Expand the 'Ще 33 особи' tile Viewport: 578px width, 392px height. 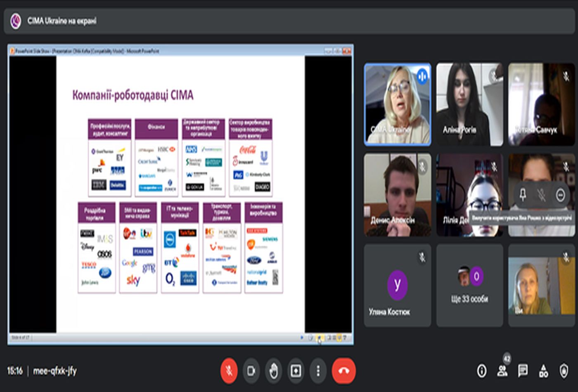(469, 285)
